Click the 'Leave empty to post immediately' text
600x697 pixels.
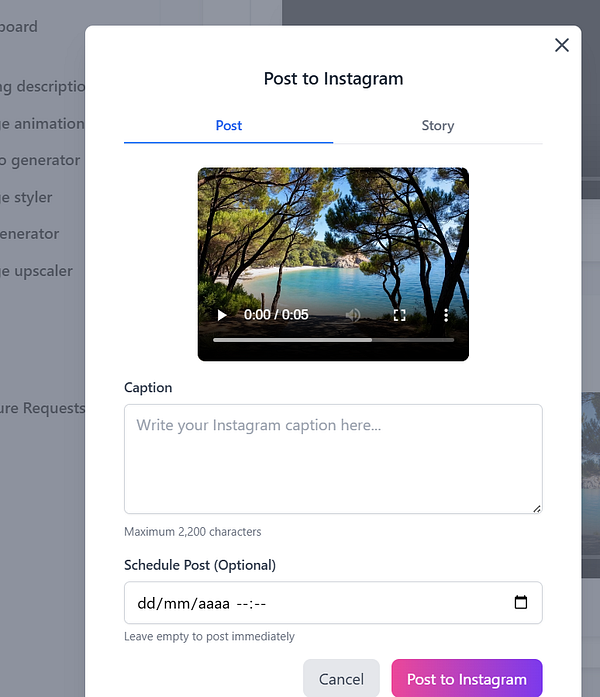point(209,637)
